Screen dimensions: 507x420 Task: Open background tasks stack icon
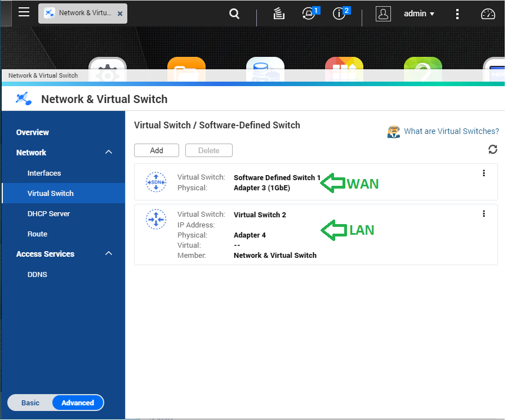point(279,14)
